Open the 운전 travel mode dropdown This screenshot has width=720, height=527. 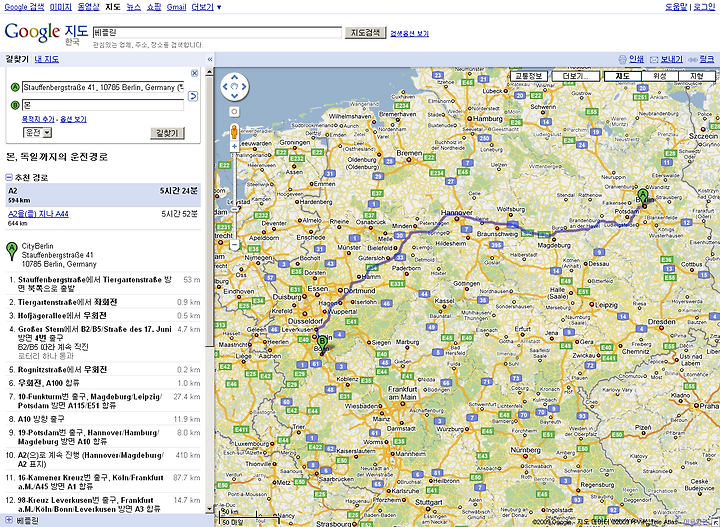pyautogui.click(x=37, y=133)
